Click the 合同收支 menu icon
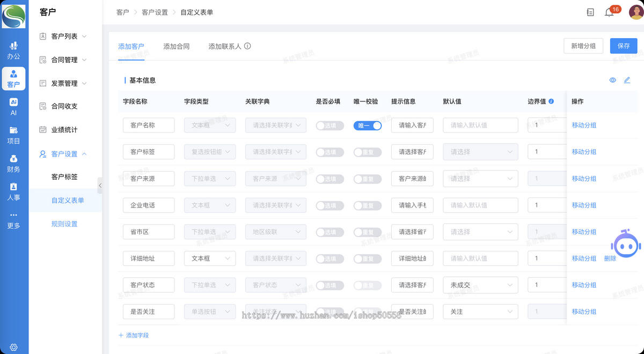 pos(43,106)
